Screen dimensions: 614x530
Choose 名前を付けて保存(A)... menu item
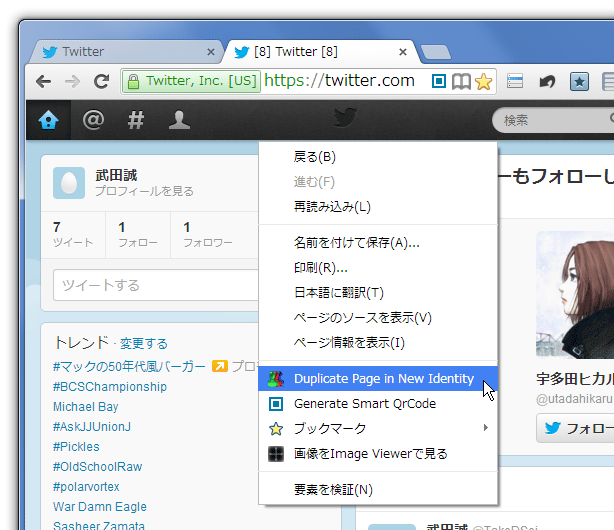[378, 243]
